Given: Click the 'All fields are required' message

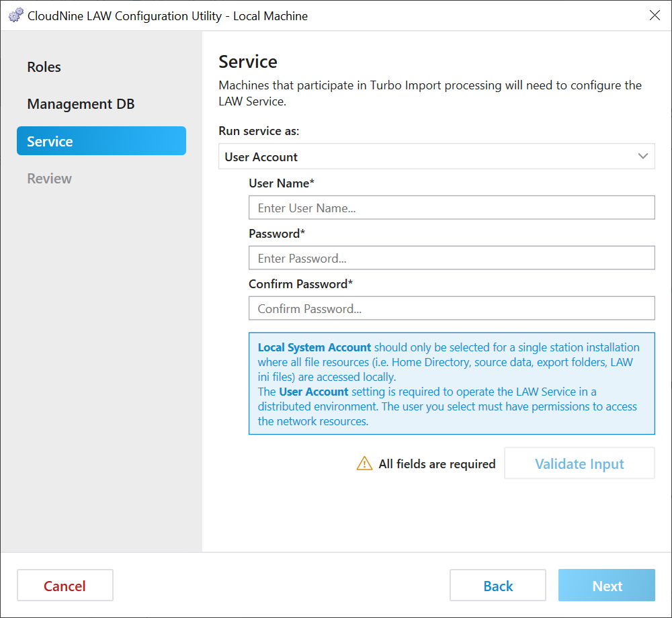Looking at the screenshot, I should (437, 463).
